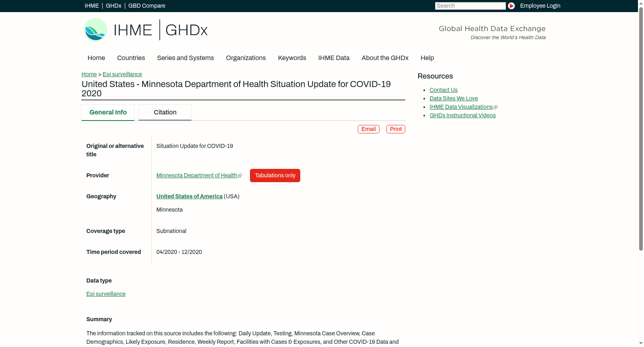Open the Countries menu
Image resolution: width=644 pixels, height=347 pixels.
tap(131, 58)
